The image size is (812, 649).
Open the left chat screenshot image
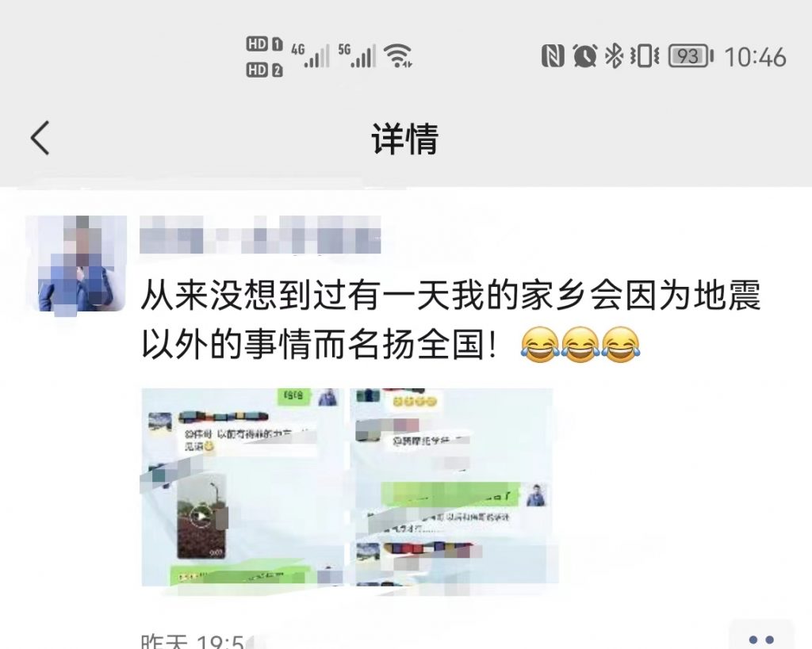243,487
